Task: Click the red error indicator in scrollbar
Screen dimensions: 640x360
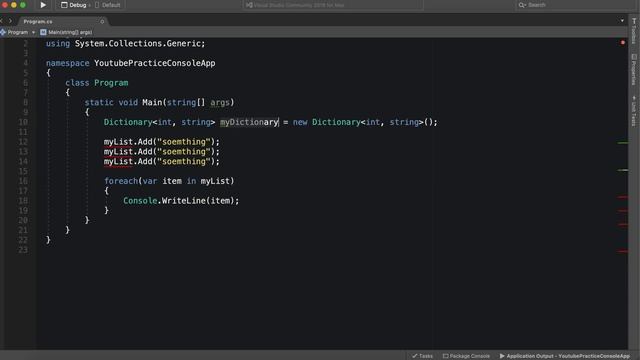Action: (x=623, y=42)
